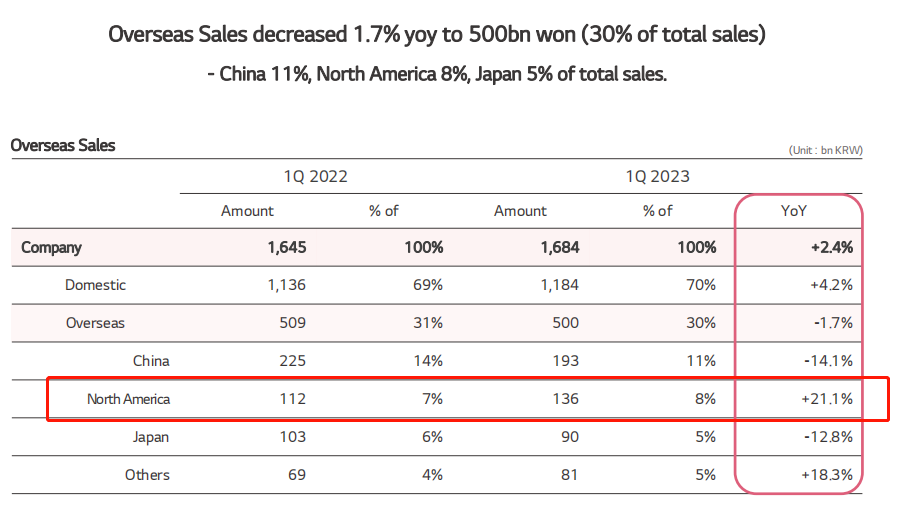
Task: Select the 'Company' row label
Action: [x=51, y=247]
